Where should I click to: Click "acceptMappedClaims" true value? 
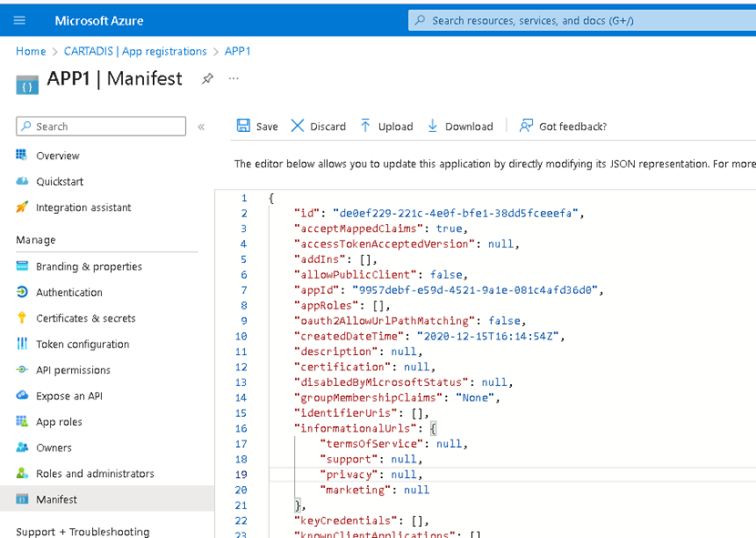coord(449,228)
